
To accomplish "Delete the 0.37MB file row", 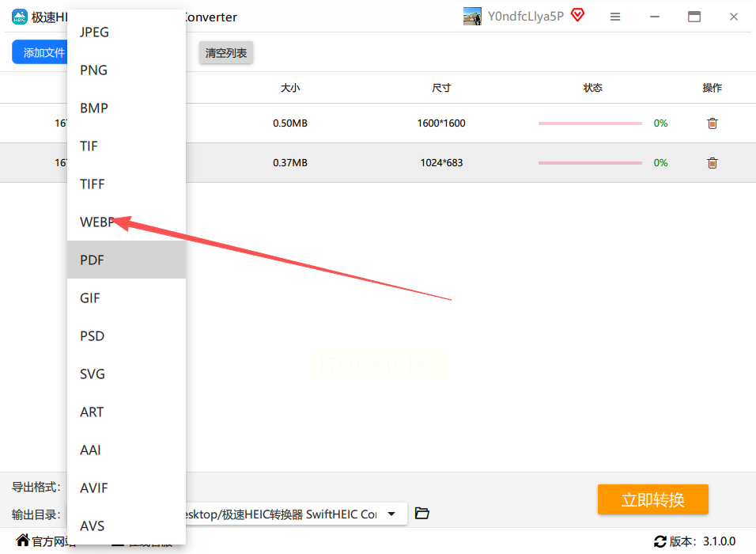I will point(713,163).
